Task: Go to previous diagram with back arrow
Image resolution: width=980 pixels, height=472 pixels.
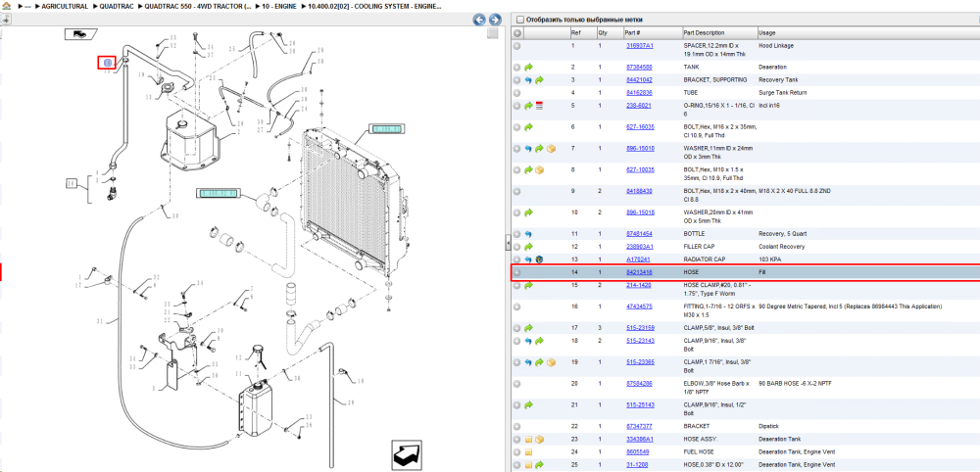Action: click(479, 20)
